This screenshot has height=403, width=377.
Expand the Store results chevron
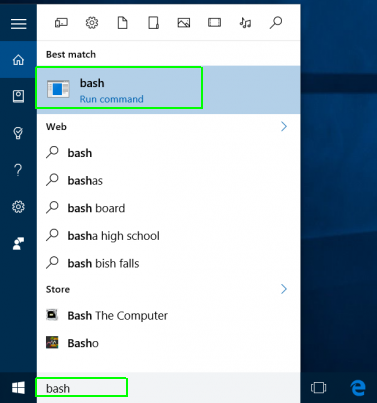click(284, 289)
